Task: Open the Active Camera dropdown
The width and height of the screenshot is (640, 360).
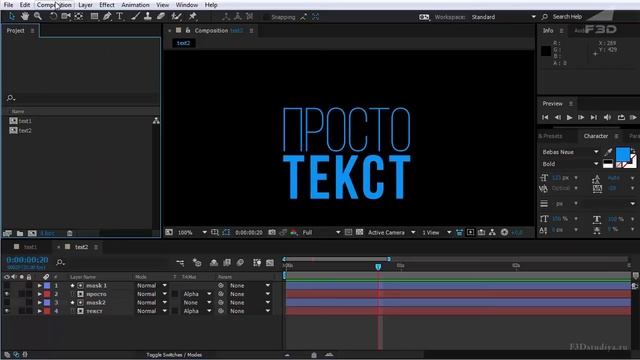Action: pyautogui.click(x=391, y=232)
